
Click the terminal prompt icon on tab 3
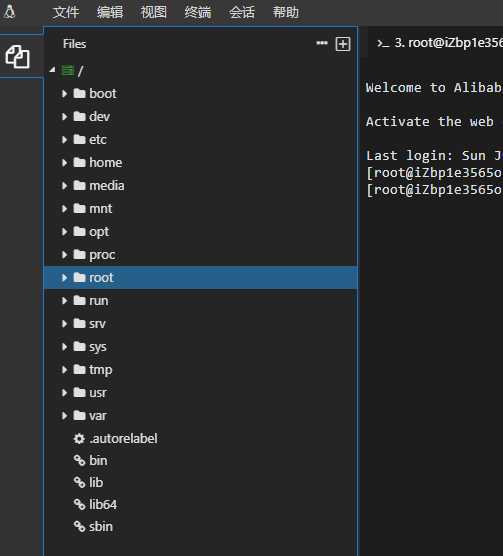[383, 44]
